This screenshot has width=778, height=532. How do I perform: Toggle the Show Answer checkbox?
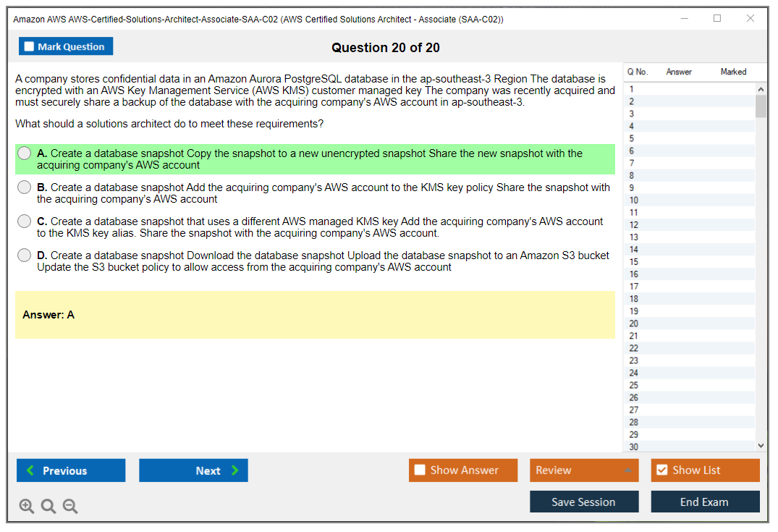[x=420, y=470]
